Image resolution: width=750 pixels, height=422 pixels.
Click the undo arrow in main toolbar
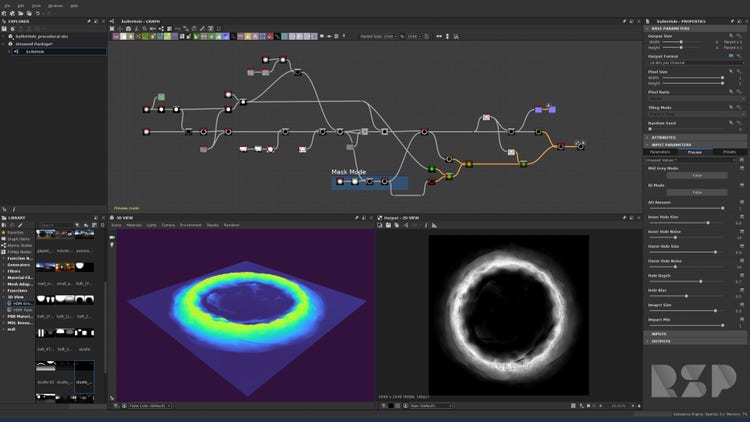tap(38, 13)
